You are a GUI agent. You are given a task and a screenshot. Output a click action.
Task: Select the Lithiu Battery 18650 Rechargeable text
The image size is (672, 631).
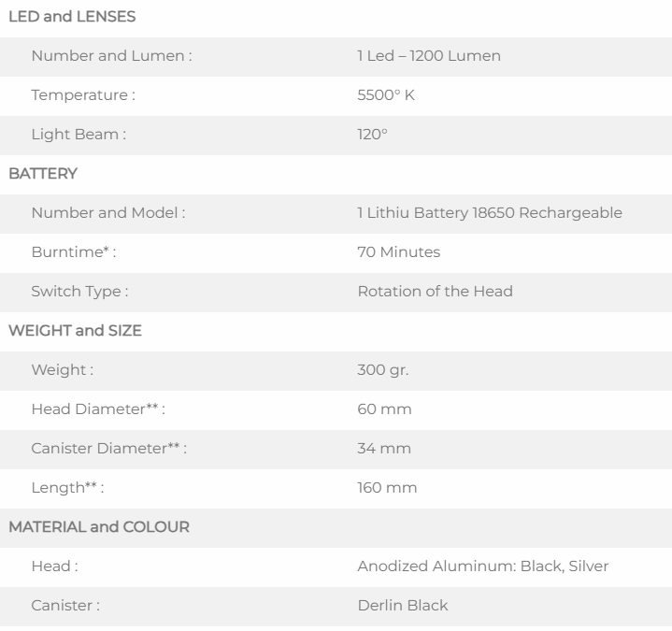tap(490, 212)
